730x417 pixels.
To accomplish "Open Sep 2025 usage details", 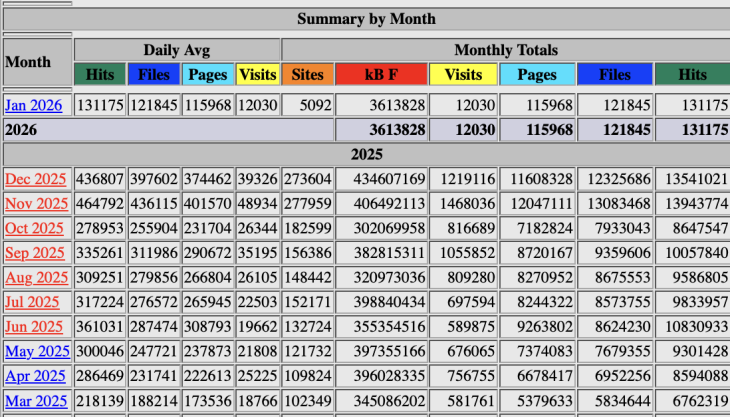I will pyautogui.click(x=36, y=253).
